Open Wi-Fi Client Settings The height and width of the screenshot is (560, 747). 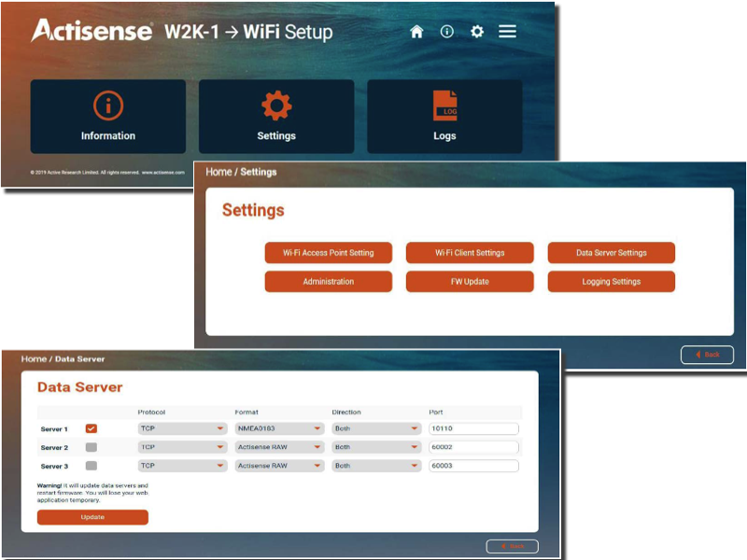point(470,253)
